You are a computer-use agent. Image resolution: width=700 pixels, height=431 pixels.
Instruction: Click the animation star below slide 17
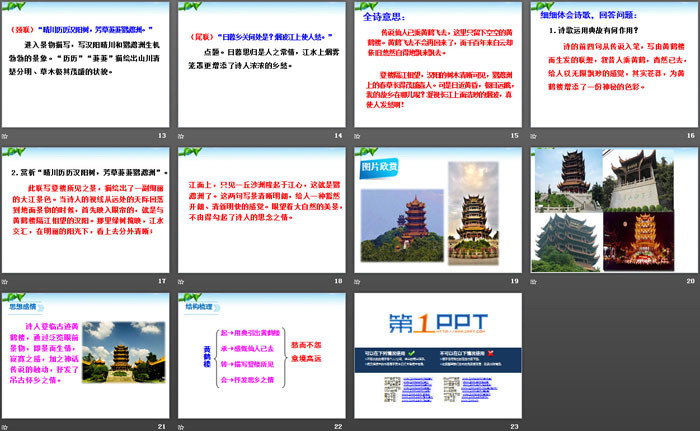coord(8,281)
